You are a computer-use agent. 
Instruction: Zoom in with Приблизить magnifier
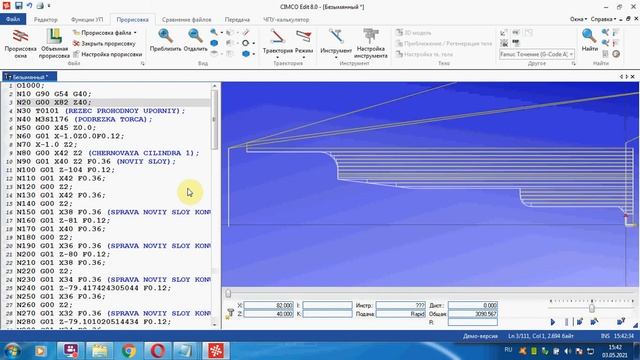point(165,40)
